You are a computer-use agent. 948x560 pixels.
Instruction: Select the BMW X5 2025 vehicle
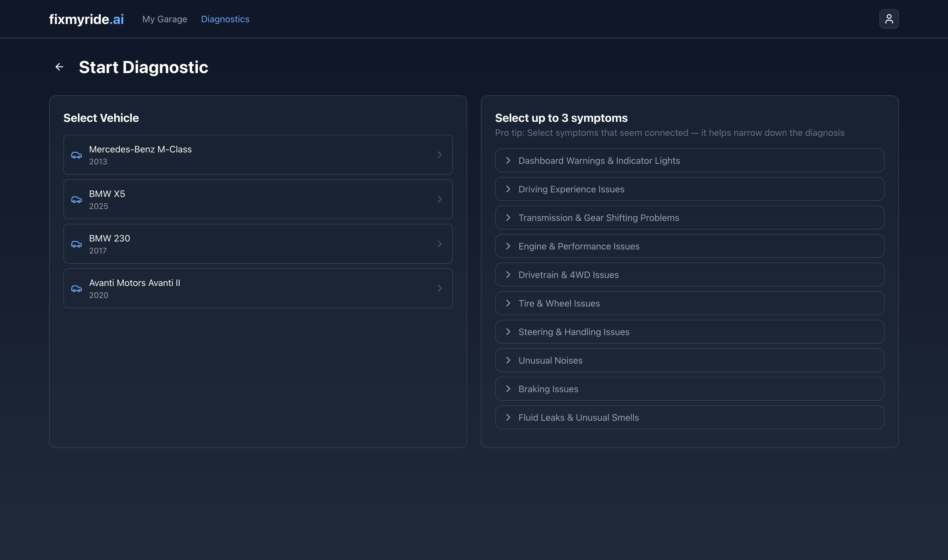click(x=258, y=199)
